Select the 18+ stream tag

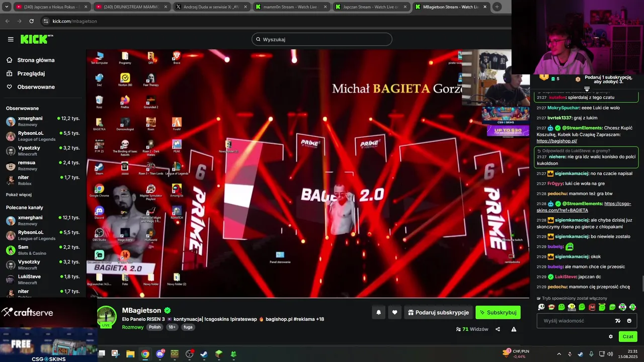point(172,327)
